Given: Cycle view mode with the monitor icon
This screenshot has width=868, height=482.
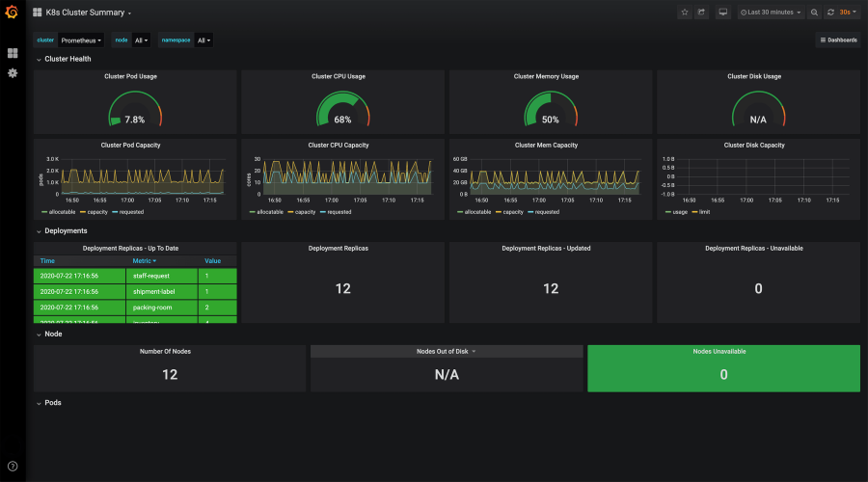Looking at the screenshot, I should point(723,13).
